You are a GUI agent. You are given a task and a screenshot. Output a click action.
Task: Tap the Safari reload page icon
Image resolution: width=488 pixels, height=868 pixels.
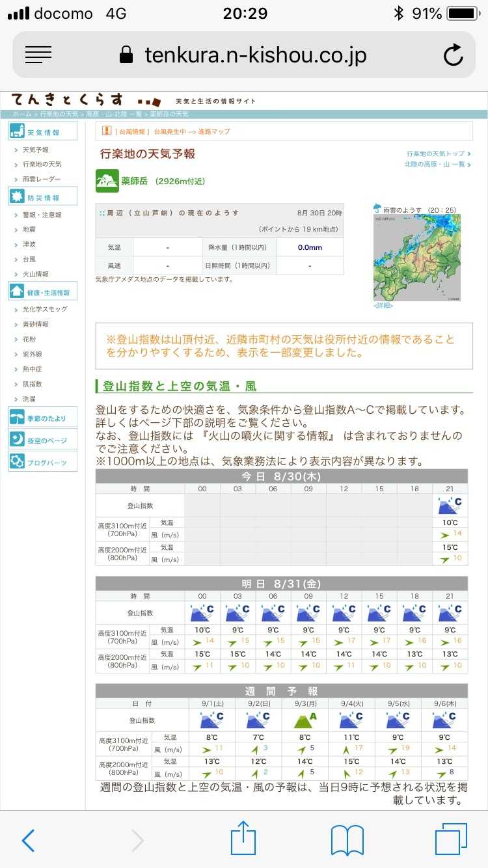tap(453, 55)
